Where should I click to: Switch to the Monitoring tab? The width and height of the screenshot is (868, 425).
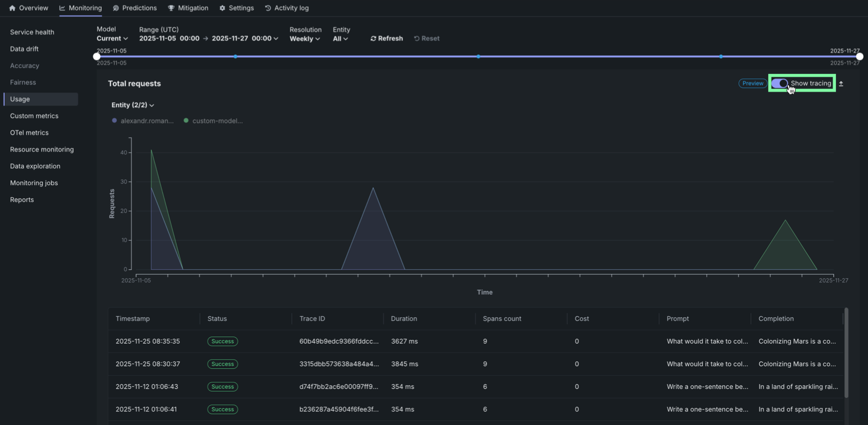[80, 8]
